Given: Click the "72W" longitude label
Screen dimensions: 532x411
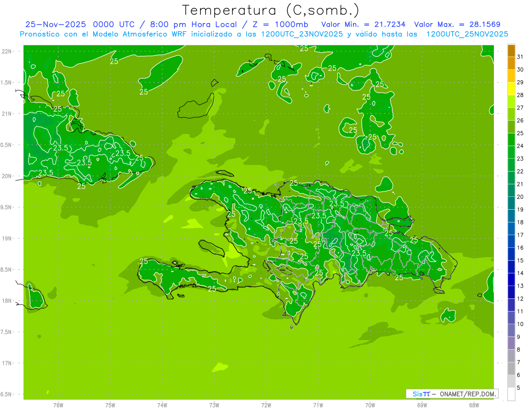Looking at the screenshot, I should (x=266, y=405).
